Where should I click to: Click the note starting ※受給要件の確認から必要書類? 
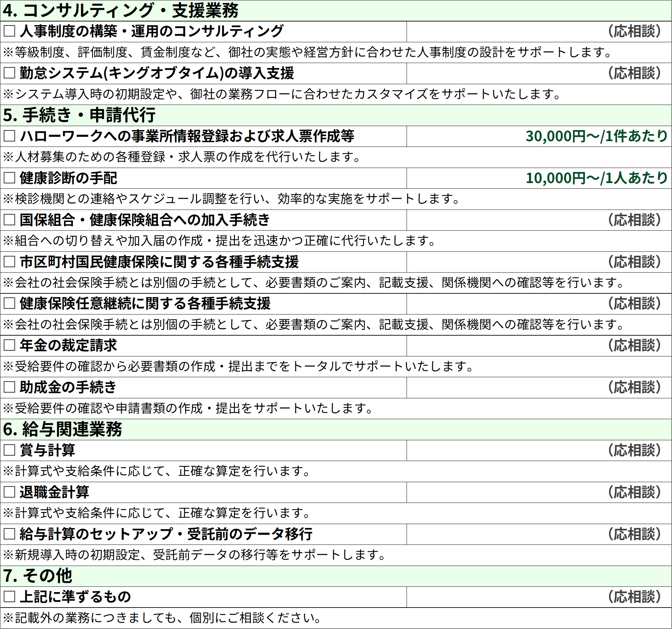[238, 366]
